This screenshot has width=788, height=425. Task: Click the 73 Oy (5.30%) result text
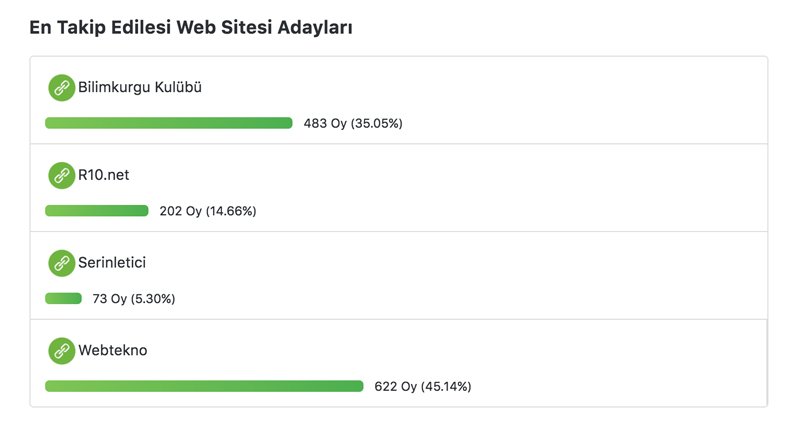click(x=134, y=299)
